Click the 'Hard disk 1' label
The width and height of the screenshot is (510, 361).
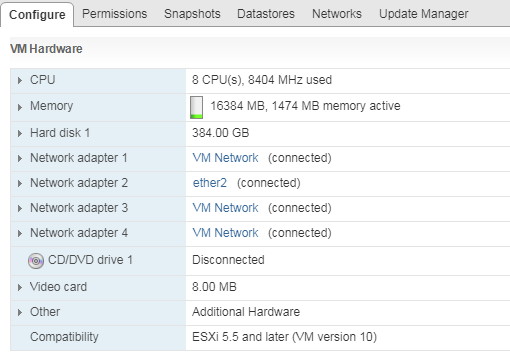pyautogui.click(x=60, y=133)
